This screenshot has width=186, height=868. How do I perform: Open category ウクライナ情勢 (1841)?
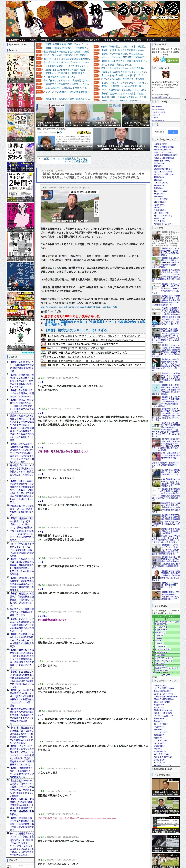tap(164, 147)
